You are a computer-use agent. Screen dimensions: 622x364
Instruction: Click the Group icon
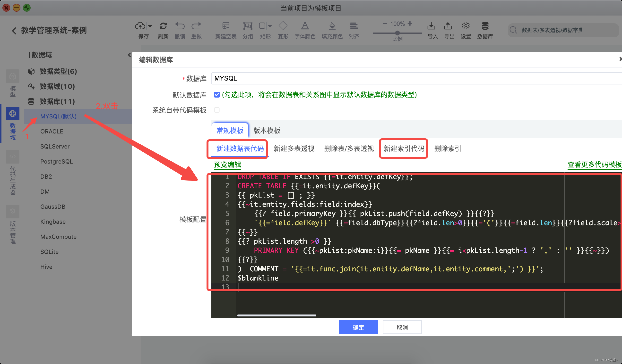click(248, 26)
